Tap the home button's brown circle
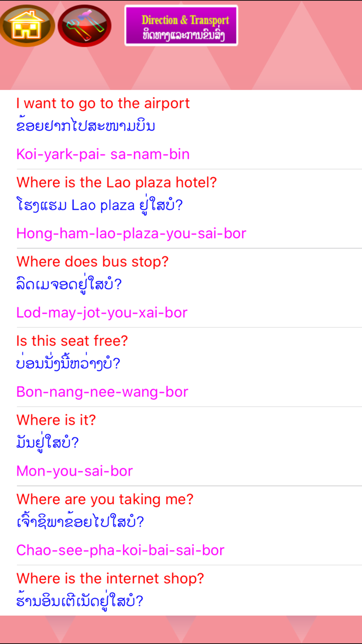Viewport: 362px width, 644px height. (x=27, y=25)
